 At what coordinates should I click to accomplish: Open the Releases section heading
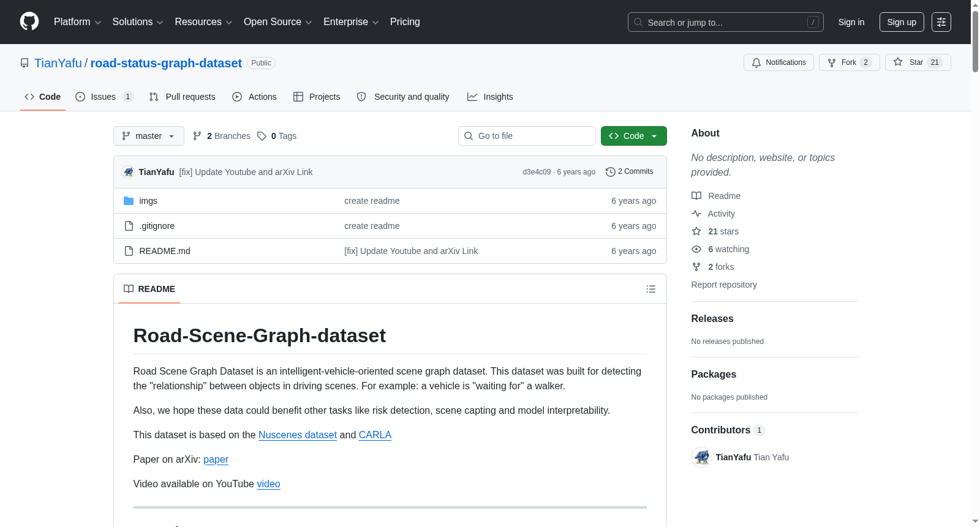point(712,318)
